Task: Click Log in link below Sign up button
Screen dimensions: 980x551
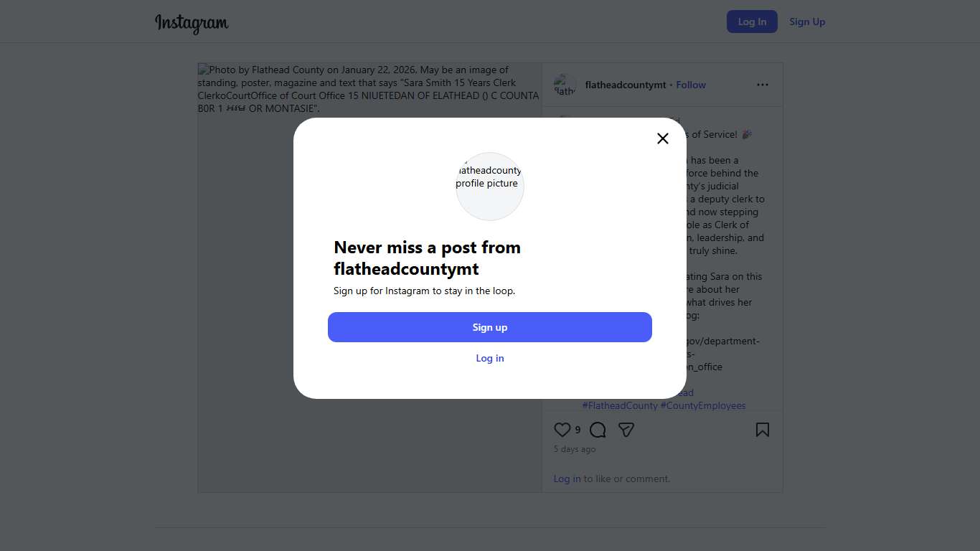Action: click(x=490, y=358)
